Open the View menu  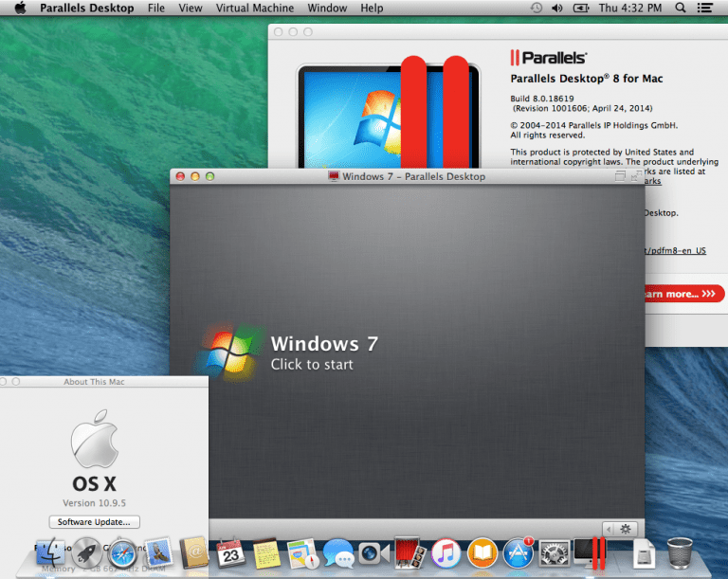(x=191, y=8)
